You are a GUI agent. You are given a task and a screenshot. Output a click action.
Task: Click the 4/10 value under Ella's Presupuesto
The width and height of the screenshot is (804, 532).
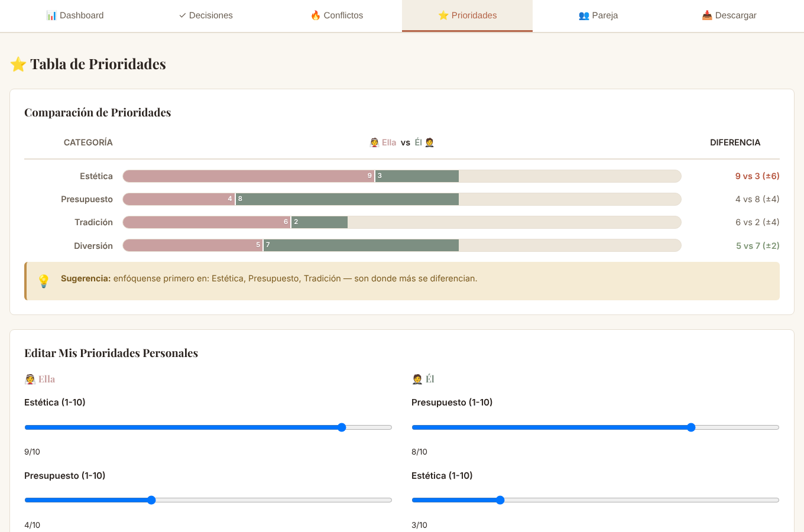(32, 525)
